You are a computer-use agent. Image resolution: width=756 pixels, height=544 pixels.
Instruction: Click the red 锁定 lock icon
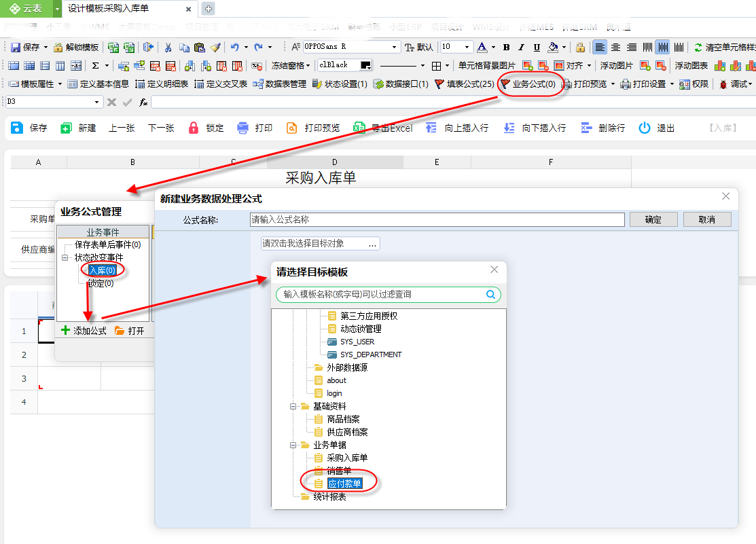pos(194,128)
